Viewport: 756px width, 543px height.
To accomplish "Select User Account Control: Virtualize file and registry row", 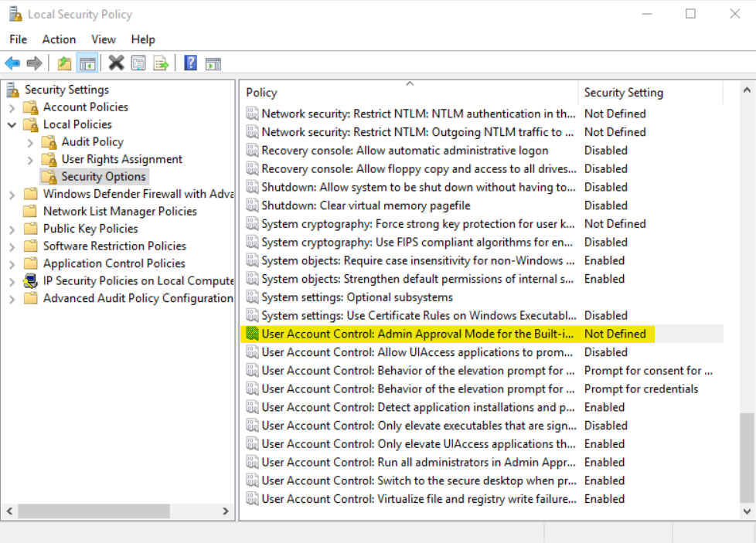I will pos(482,499).
